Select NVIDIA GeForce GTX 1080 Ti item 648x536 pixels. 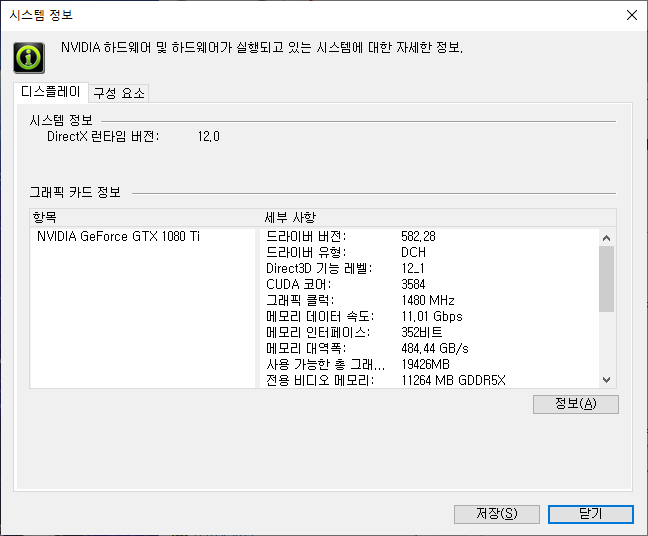point(118,236)
